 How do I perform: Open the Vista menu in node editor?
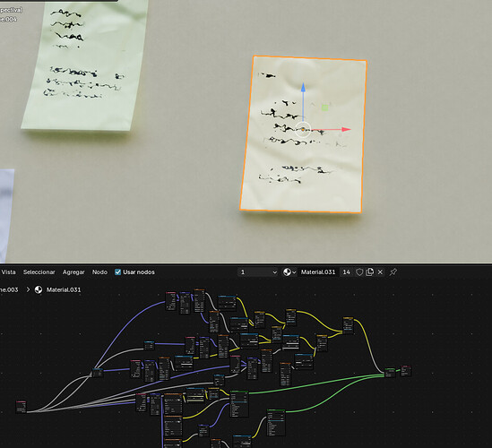coord(8,272)
